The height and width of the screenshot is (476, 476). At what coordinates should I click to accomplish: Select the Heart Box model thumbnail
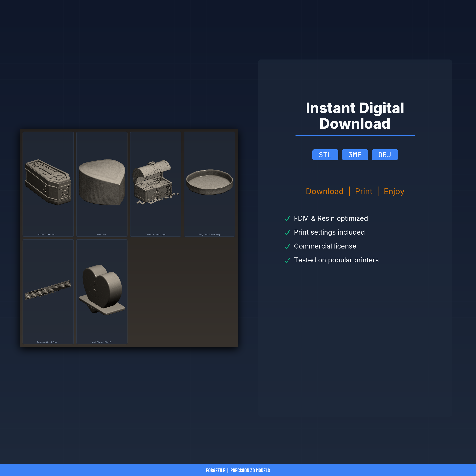pyautogui.click(x=102, y=182)
